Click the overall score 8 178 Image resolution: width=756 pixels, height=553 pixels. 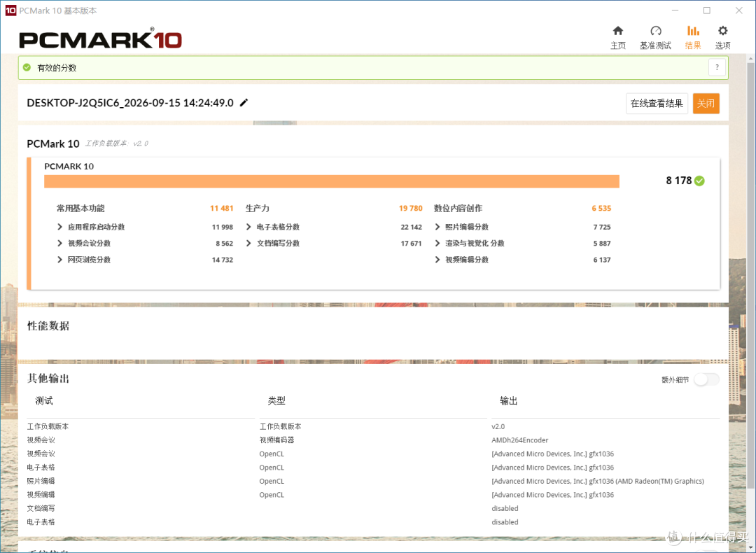pyautogui.click(x=678, y=181)
